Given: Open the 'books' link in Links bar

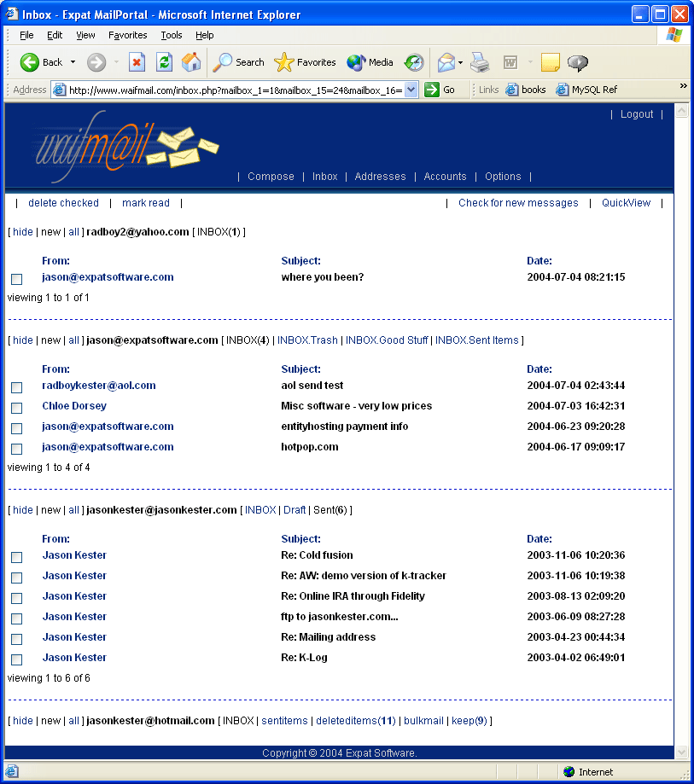Looking at the screenshot, I should (x=526, y=90).
